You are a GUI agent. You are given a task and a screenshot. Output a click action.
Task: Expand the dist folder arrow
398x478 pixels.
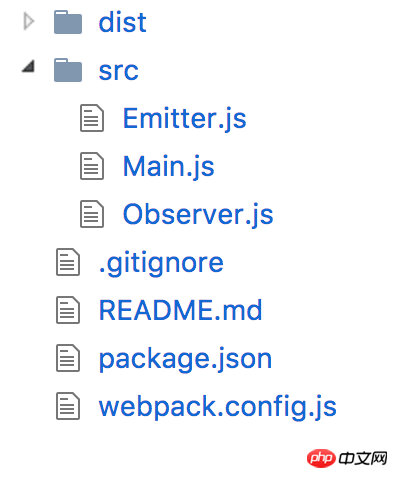click(x=29, y=22)
